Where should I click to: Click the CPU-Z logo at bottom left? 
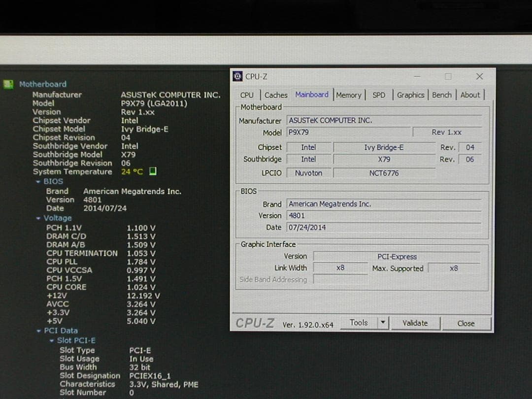256,323
